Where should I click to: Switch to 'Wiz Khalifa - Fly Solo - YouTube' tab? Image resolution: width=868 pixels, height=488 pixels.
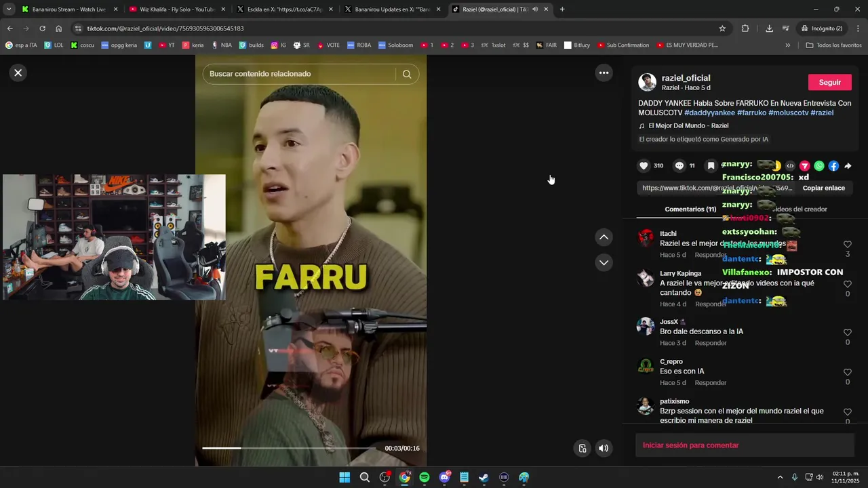[176, 9]
